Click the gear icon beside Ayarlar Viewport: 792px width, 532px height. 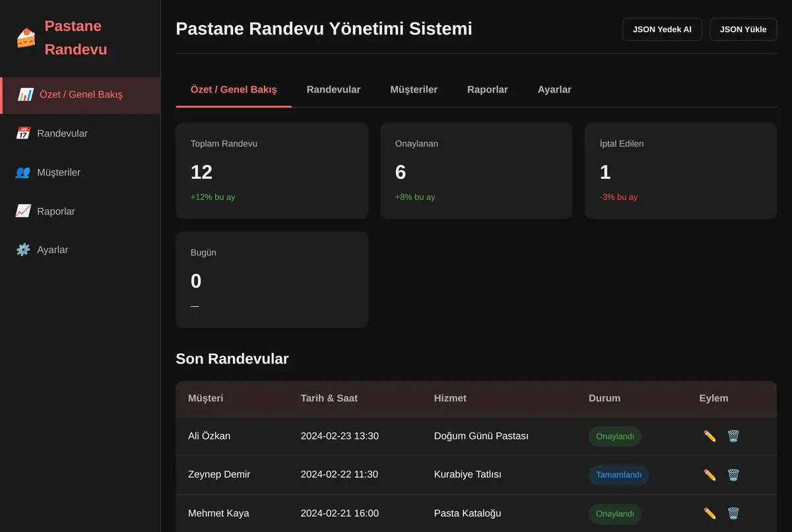point(23,250)
